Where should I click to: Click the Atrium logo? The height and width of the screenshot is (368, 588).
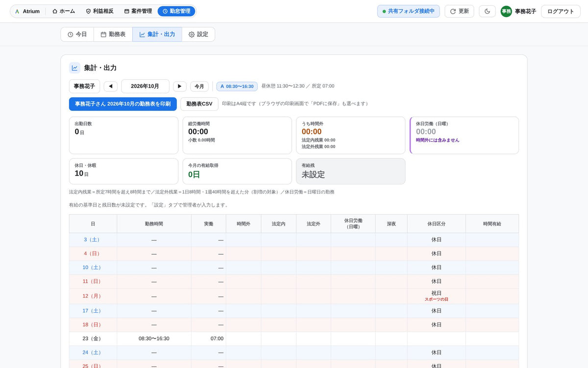[x=27, y=11]
